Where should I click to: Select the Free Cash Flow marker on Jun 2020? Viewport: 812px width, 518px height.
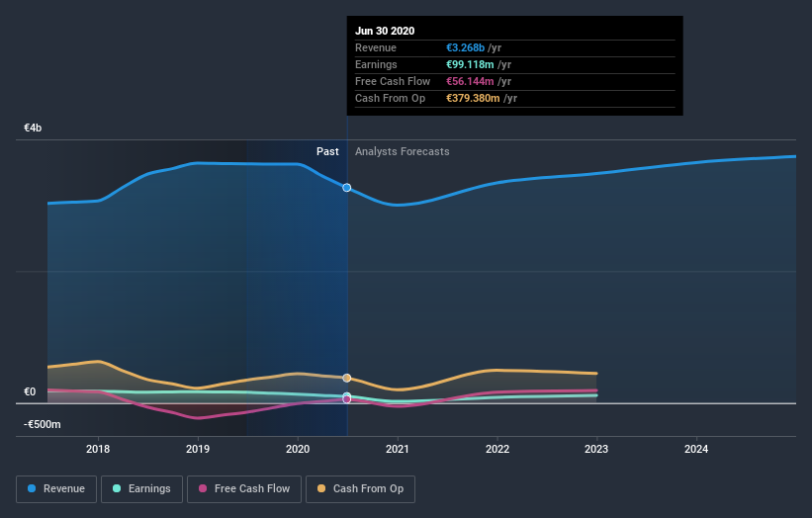[347, 399]
